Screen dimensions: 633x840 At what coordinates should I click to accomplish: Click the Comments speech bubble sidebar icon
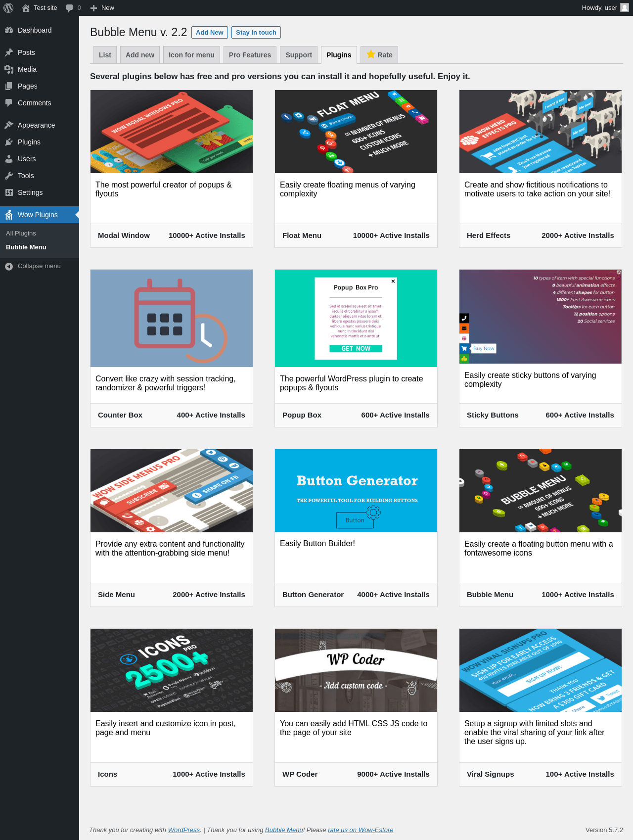[9, 103]
